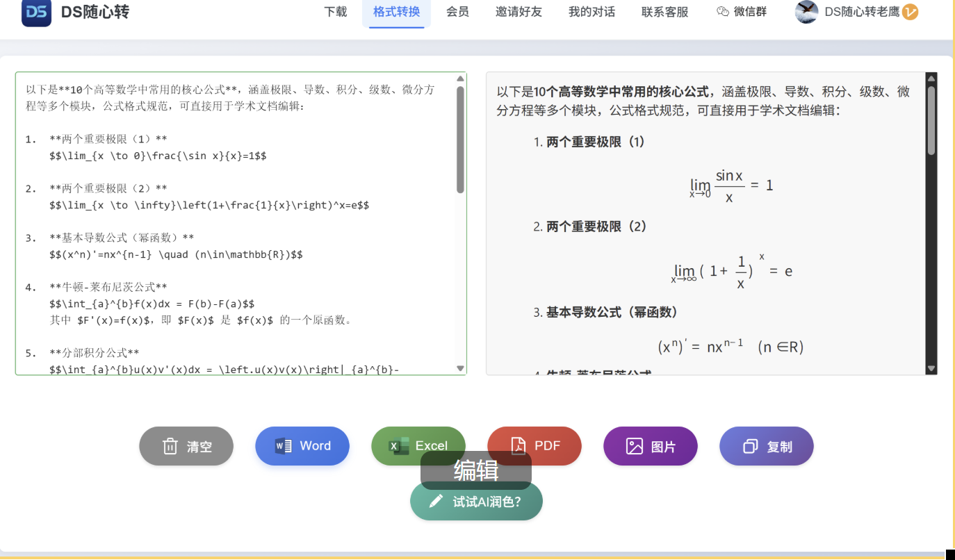Viewport: 955px width, 560px height.
Task: Click the source line with \mathbb{R}
Action: click(177, 254)
